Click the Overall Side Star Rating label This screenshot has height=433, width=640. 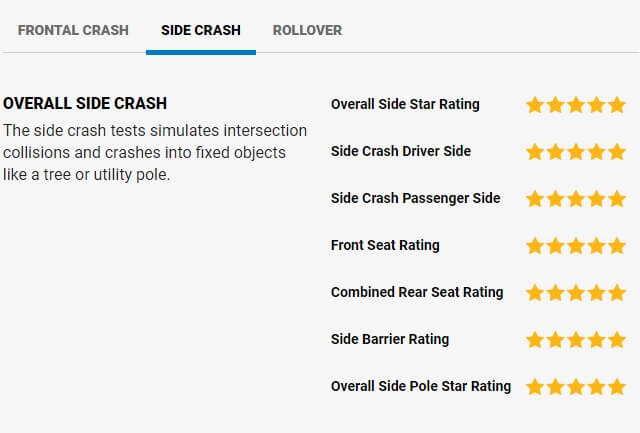(x=405, y=104)
